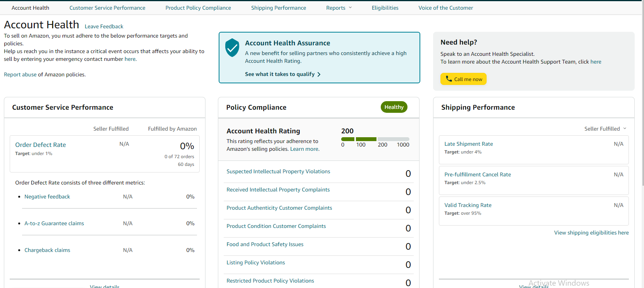Open Product Authenticity Customer Complaints
The width and height of the screenshot is (644, 288).
pyautogui.click(x=279, y=208)
